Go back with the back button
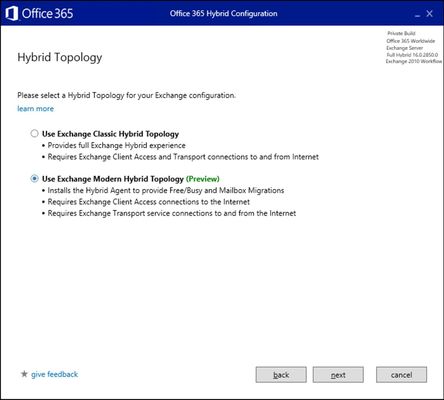Screen dimensions: 444x400 281,375
